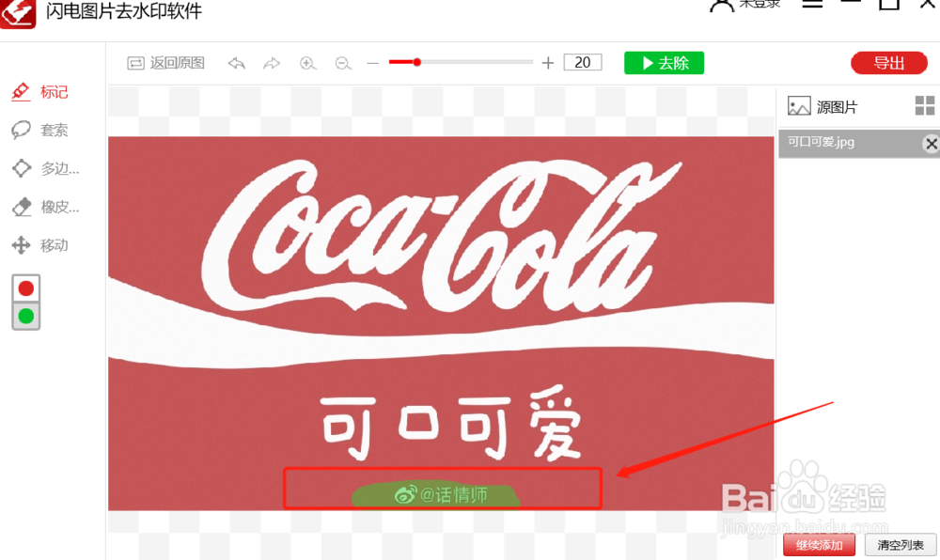Increase brush size with plus

547,62
